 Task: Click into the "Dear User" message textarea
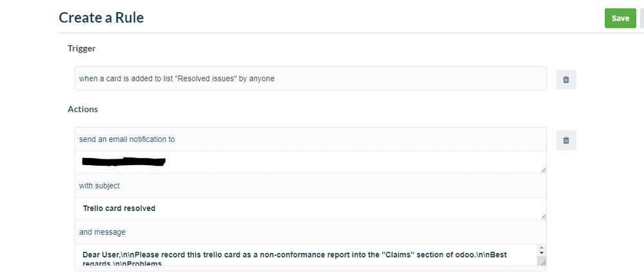(306, 255)
